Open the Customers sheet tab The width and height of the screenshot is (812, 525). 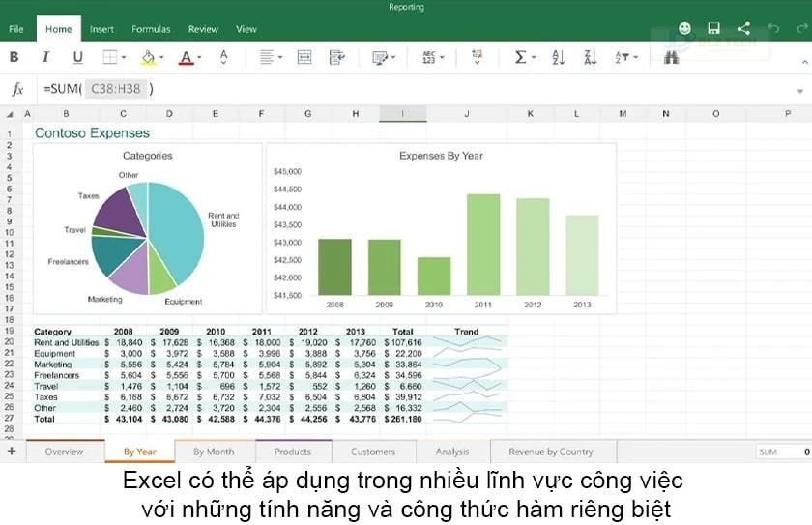click(x=373, y=452)
